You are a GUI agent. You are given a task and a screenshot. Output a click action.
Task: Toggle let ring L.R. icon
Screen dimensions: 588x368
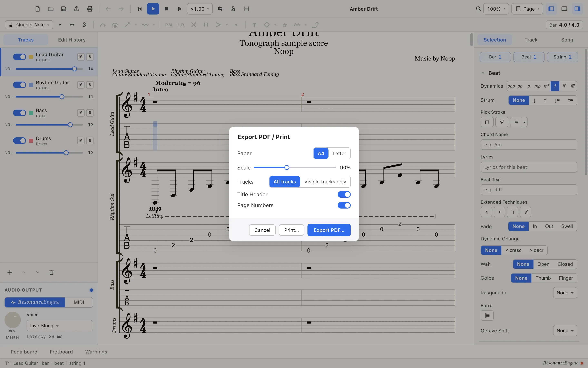click(x=181, y=25)
